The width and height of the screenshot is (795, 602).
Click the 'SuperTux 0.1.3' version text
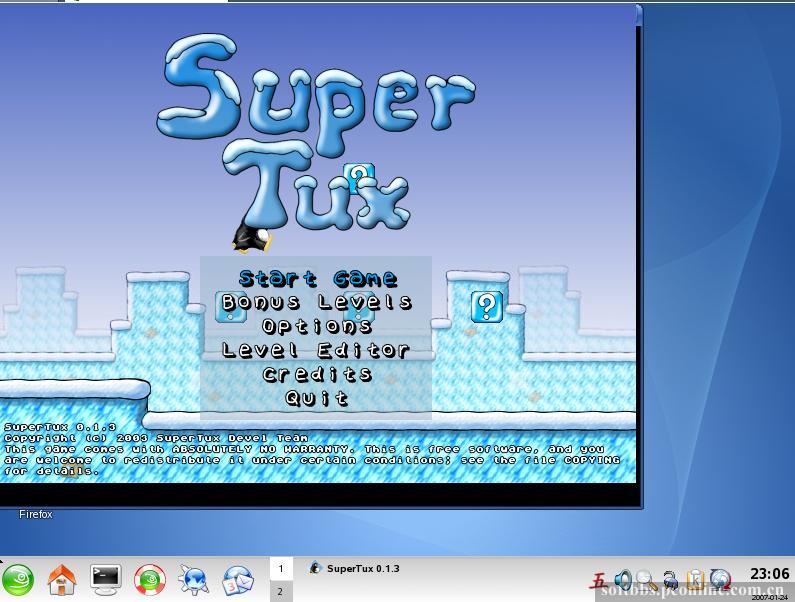point(60,427)
